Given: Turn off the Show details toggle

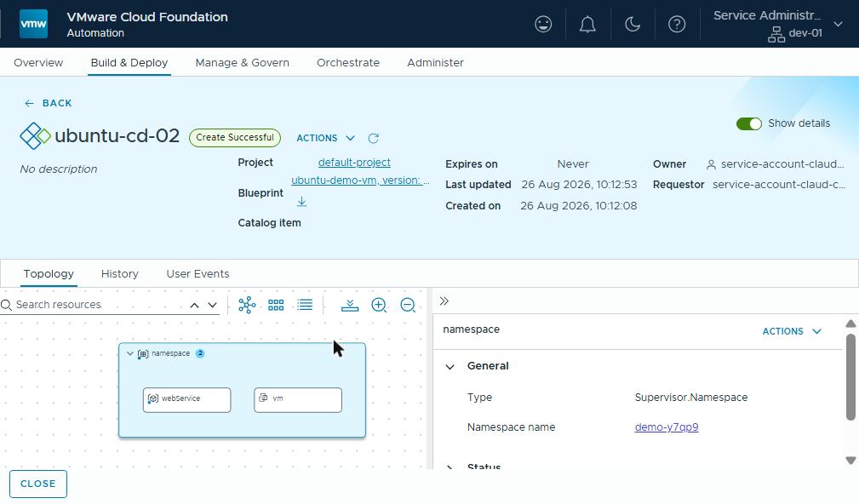Looking at the screenshot, I should pos(749,123).
